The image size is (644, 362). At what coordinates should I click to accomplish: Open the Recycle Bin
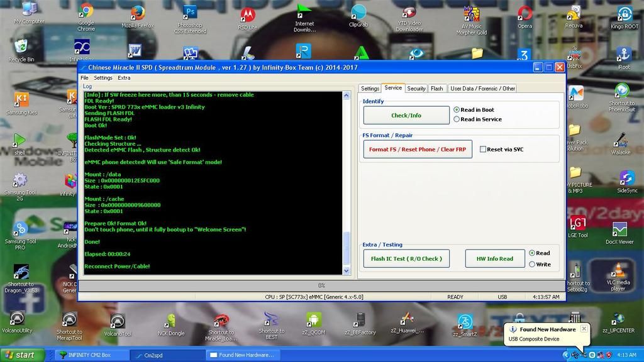point(21,50)
